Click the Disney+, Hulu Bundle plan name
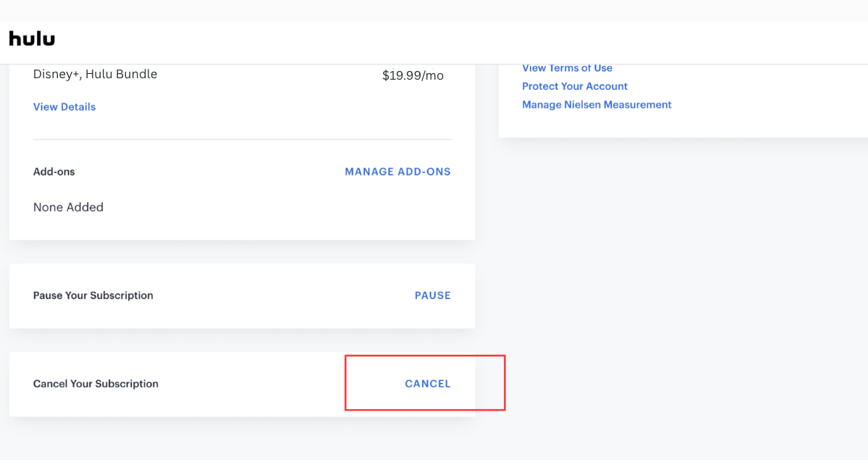 (95, 74)
